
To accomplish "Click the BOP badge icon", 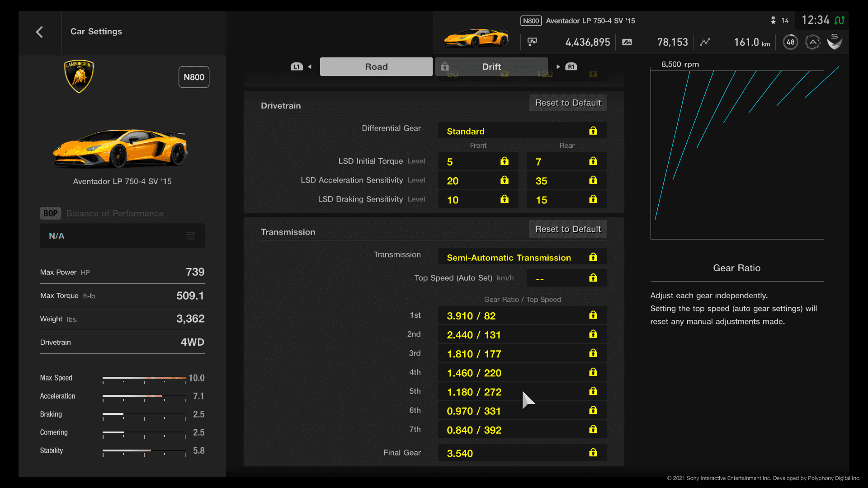I will coord(51,213).
